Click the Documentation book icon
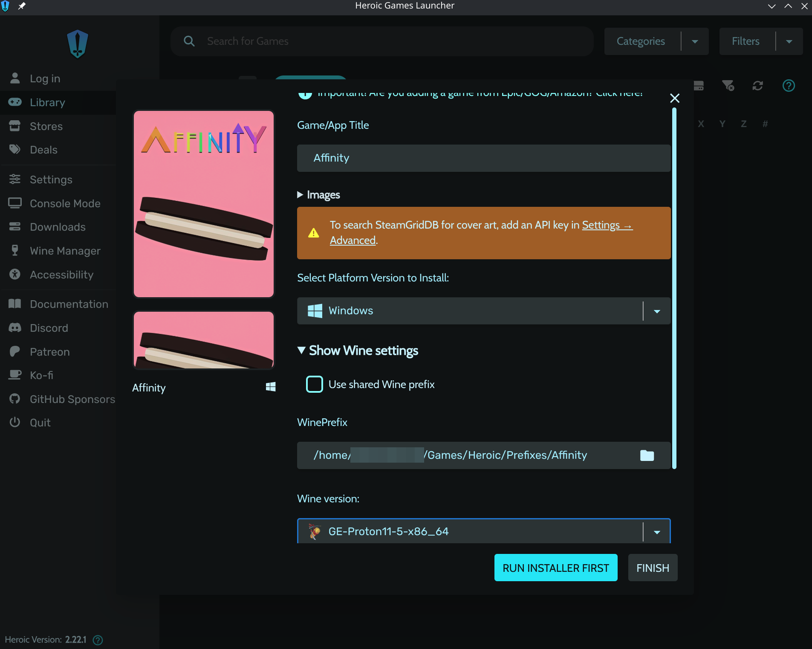 coord(15,304)
